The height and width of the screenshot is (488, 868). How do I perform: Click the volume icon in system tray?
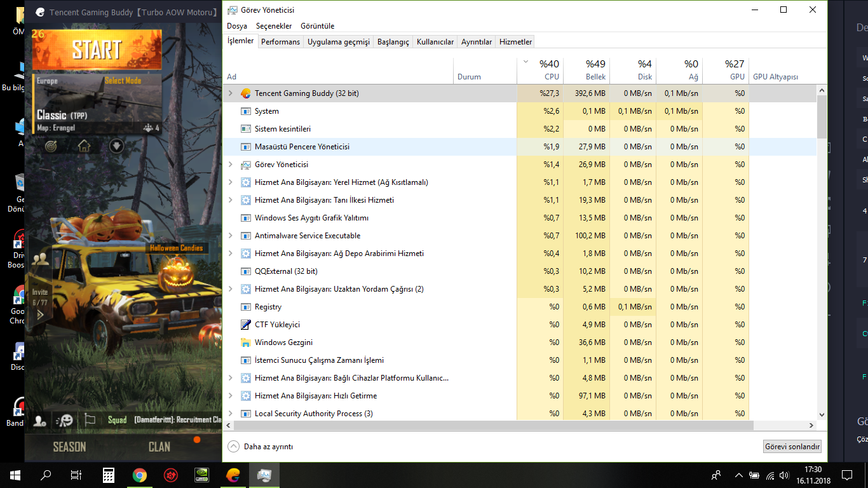pyautogui.click(x=785, y=475)
